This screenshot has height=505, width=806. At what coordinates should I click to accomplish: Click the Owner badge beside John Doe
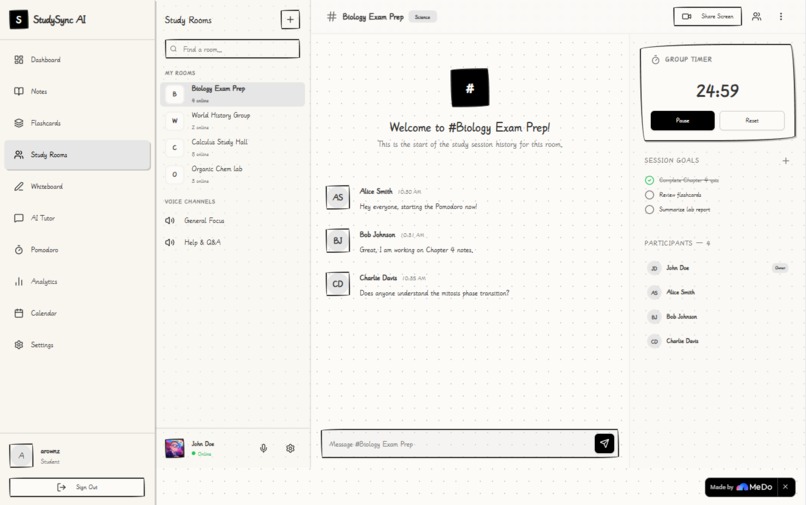pos(780,268)
